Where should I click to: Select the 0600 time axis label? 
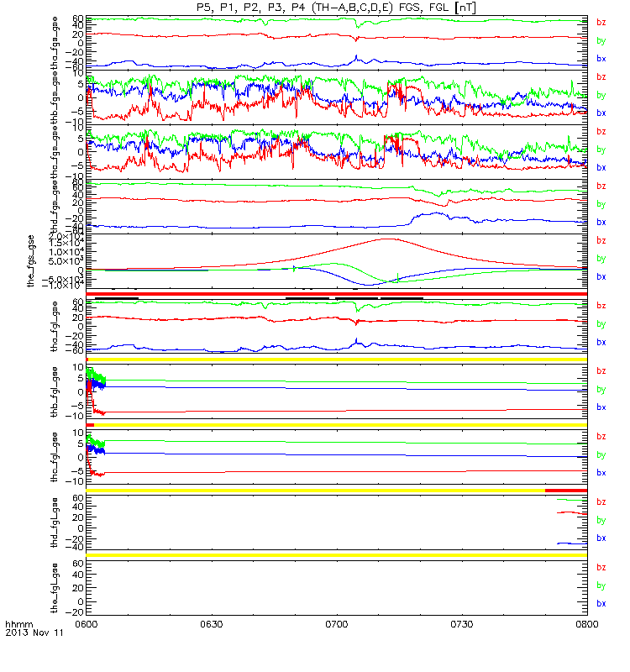click(87, 624)
